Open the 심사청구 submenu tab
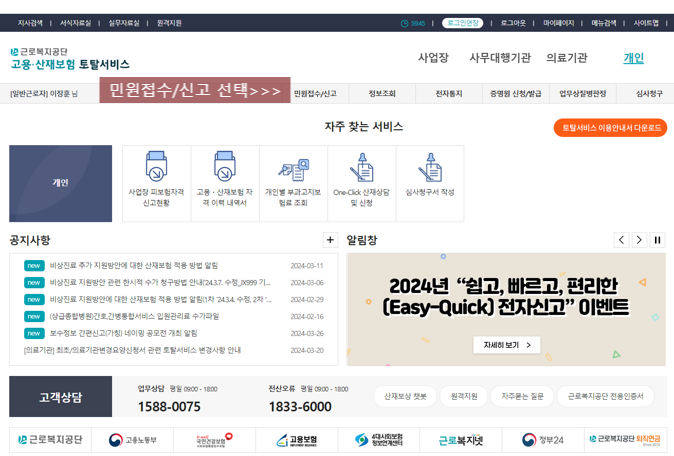Viewport: 674px width, 456px height. [x=649, y=93]
